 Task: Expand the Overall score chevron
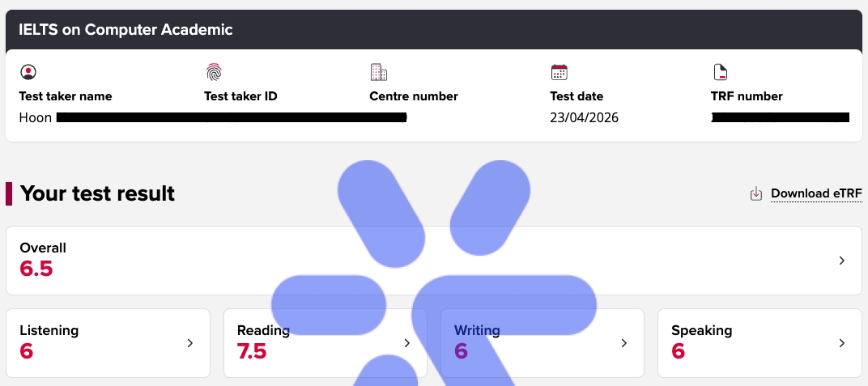pyautogui.click(x=842, y=261)
